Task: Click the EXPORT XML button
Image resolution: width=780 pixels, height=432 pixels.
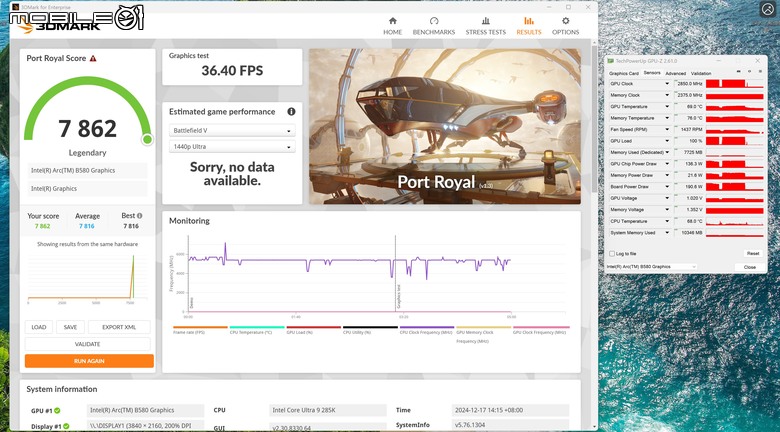Action: 119,327
